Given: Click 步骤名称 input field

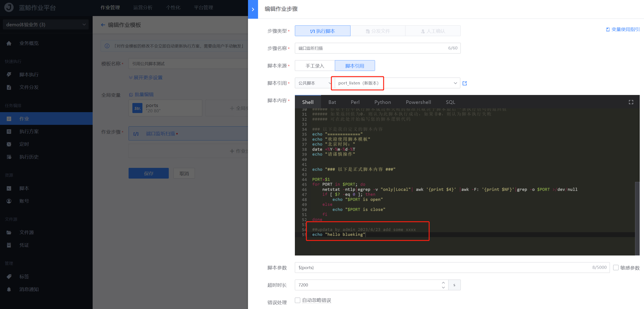Looking at the screenshot, I should [x=378, y=48].
